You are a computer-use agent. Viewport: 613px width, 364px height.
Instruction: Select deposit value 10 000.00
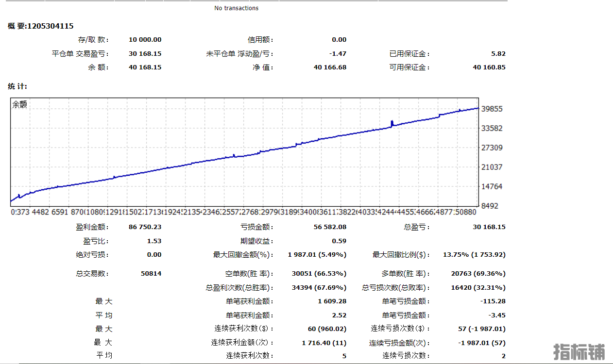(x=145, y=40)
